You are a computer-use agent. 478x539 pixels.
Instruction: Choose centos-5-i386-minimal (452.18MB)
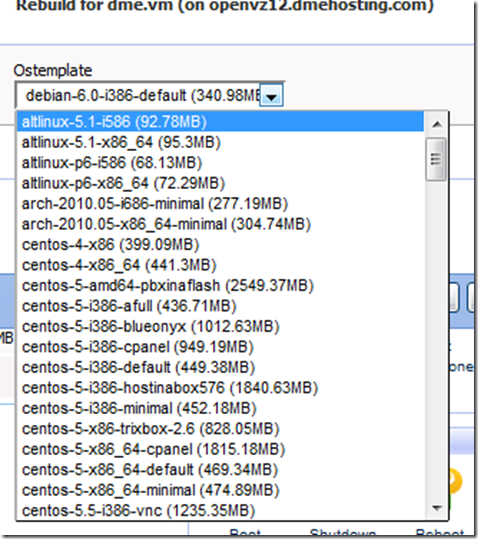pyautogui.click(x=220, y=408)
